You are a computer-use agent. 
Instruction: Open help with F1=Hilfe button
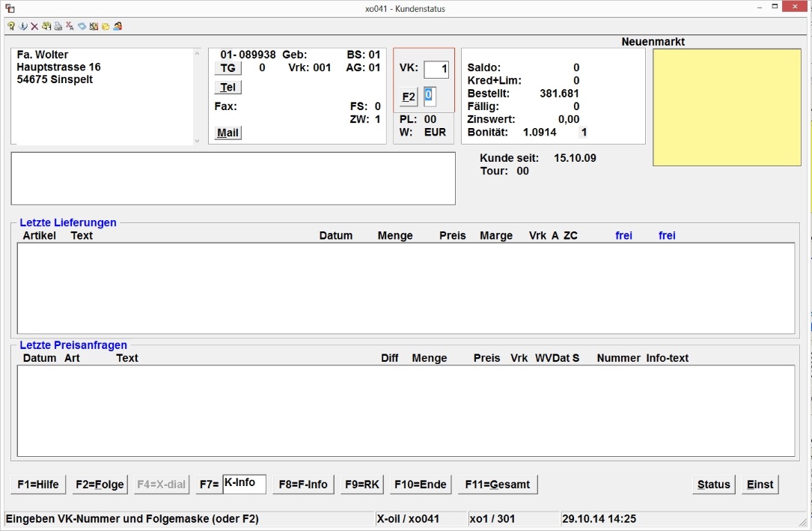pos(38,485)
